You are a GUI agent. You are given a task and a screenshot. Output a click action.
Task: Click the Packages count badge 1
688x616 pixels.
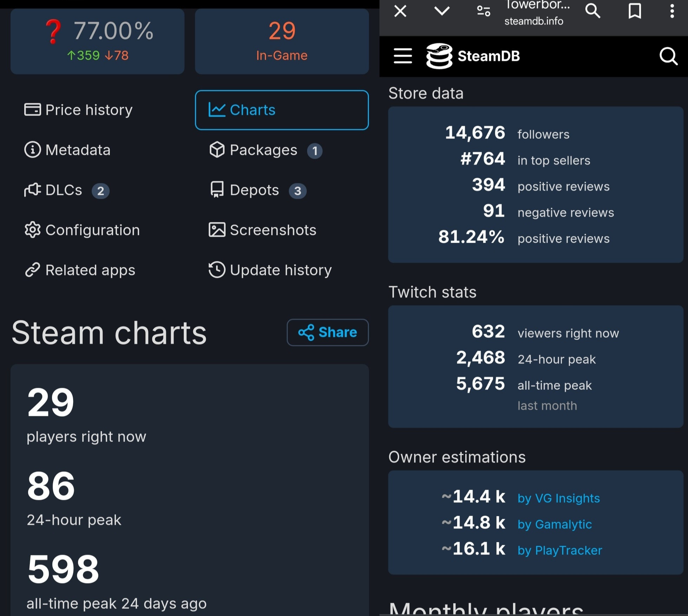click(315, 151)
